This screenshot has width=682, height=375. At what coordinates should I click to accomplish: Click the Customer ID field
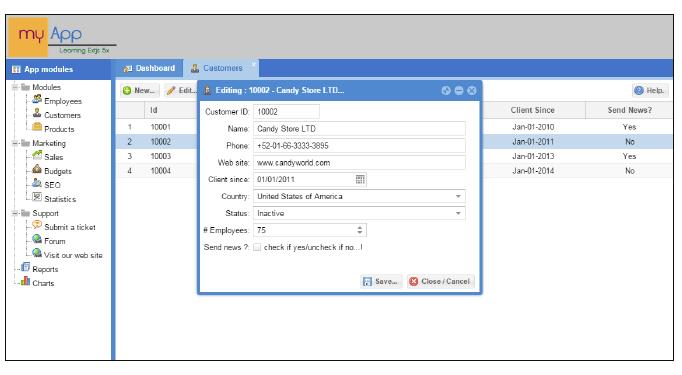[x=286, y=112]
